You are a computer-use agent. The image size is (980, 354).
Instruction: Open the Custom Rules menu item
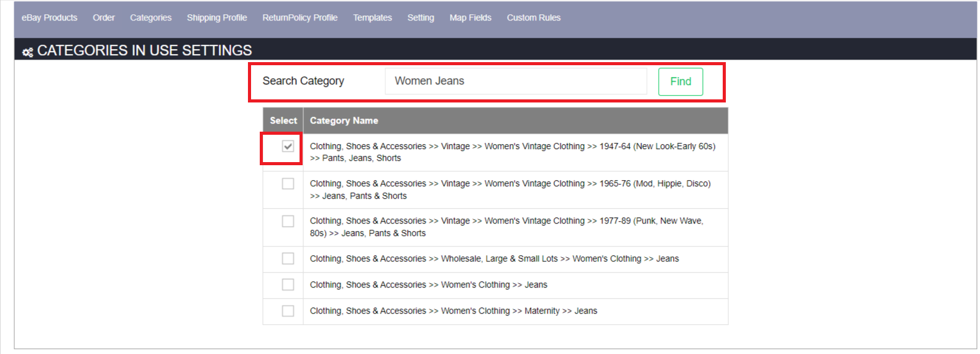pyautogui.click(x=534, y=17)
